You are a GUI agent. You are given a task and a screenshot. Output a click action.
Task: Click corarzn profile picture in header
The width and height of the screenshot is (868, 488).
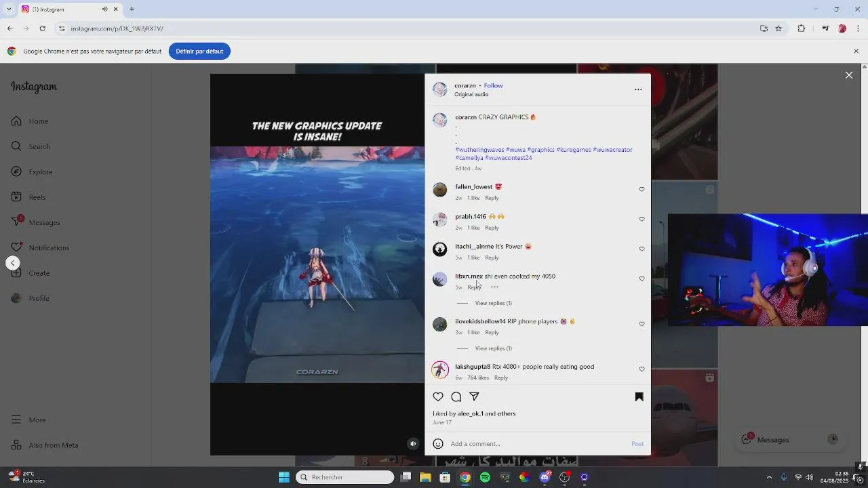(440, 89)
